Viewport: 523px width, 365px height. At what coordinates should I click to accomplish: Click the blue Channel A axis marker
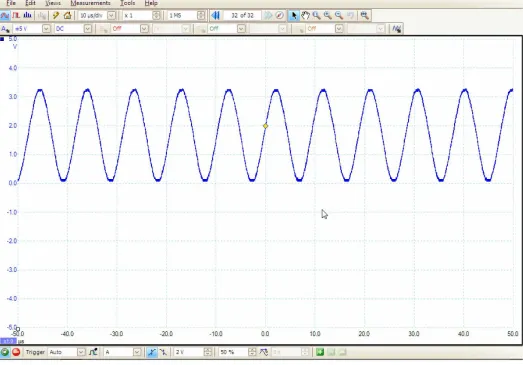click(x=2, y=39)
